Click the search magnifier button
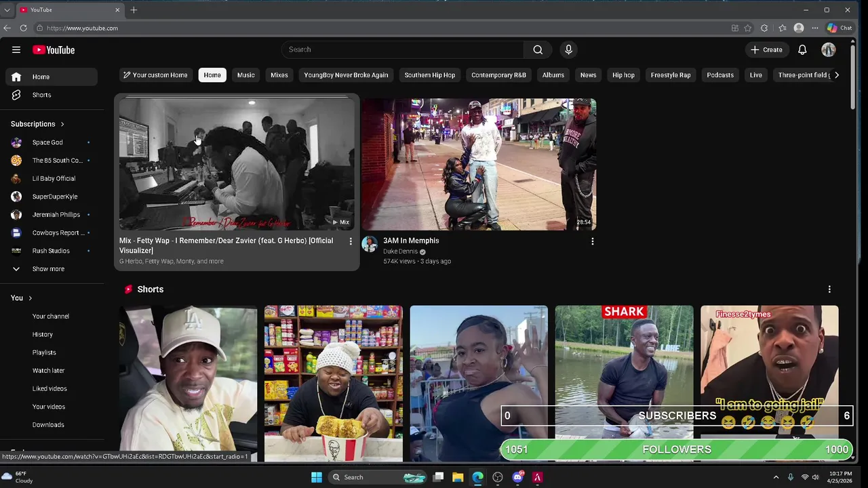Image resolution: width=868 pixels, height=488 pixels. tap(538, 49)
